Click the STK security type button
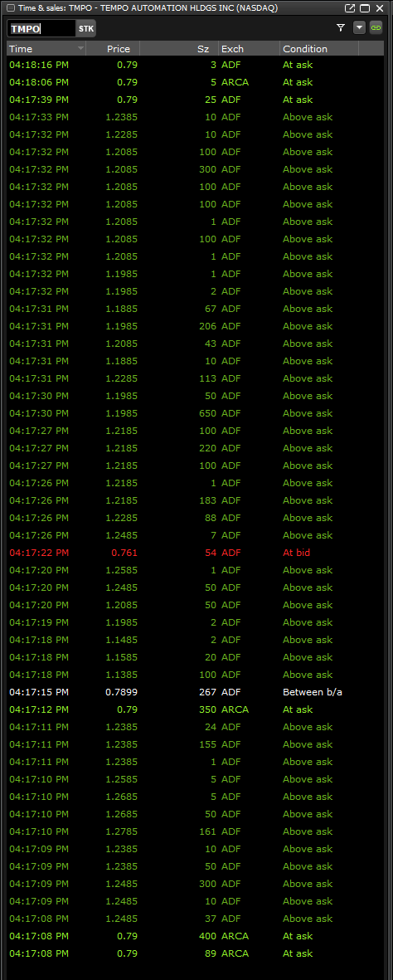The height and width of the screenshot is (980, 393). 85,29
